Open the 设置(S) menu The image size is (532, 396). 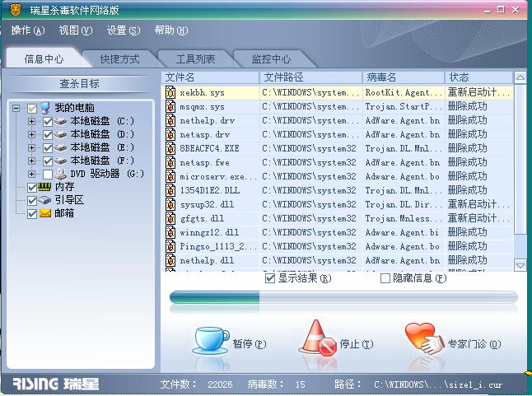pos(124,30)
